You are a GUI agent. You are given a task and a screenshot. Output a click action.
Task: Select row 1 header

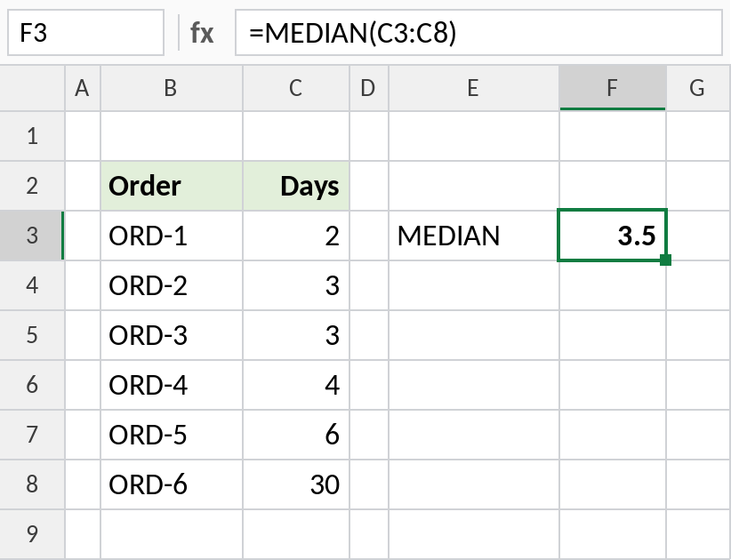(32, 136)
